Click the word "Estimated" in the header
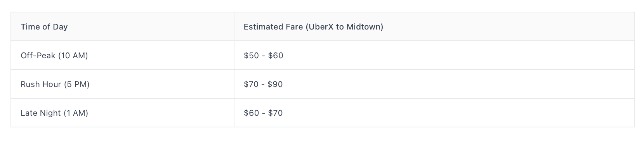Image resolution: width=644 pixels, height=141 pixels. (259, 27)
